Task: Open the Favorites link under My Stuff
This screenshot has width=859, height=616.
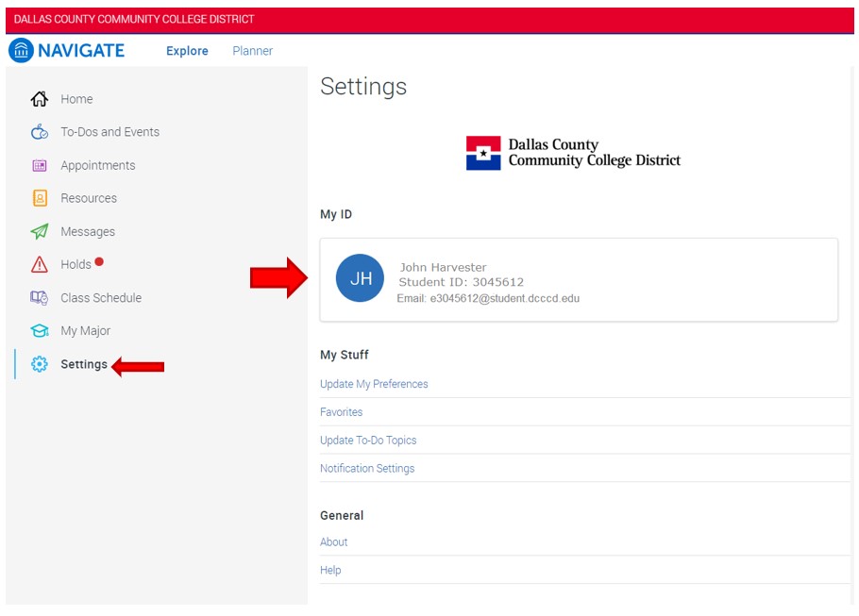Action: tap(341, 412)
